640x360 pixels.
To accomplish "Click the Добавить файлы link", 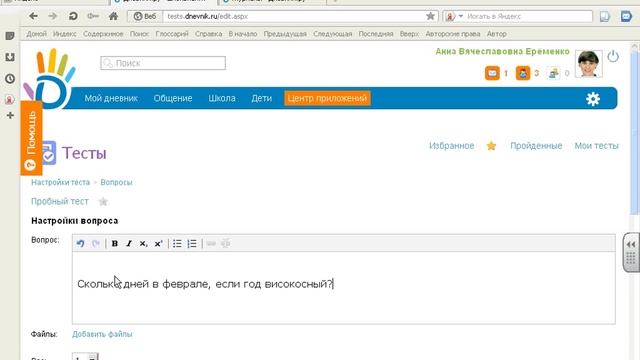I will point(102,334).
